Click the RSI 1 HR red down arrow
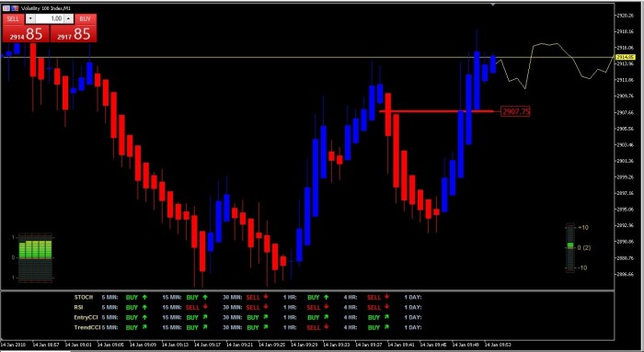 (326, 307)
